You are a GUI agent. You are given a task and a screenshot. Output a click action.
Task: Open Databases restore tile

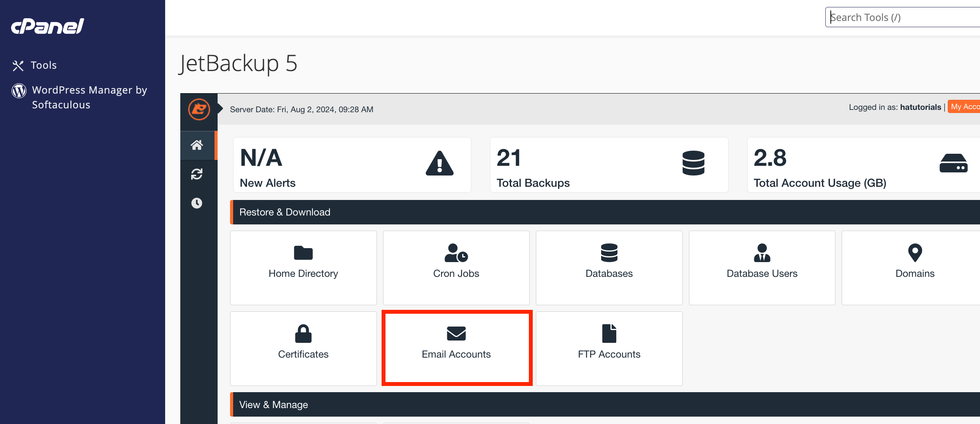[x=609, y=268]
